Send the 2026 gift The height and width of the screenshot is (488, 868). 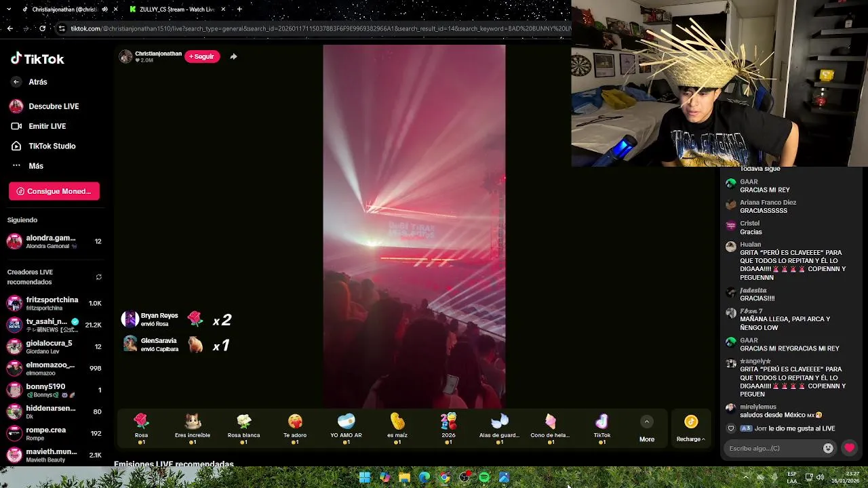pyautogui.click(x=448, y=428)
